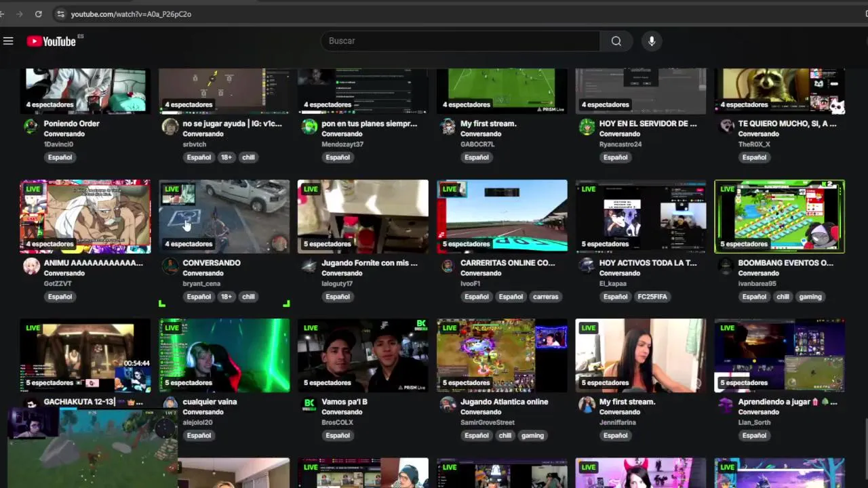Open the YouTube hamburger guide menu

[8, 41]
